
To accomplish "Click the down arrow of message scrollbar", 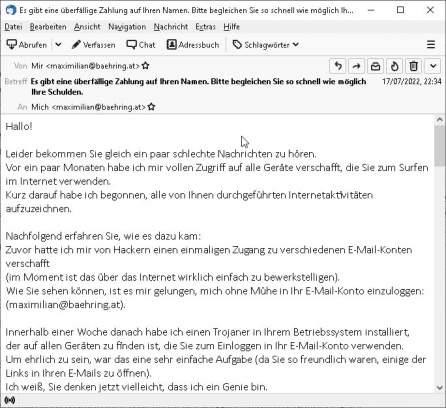I will click(x=440, y=387).
